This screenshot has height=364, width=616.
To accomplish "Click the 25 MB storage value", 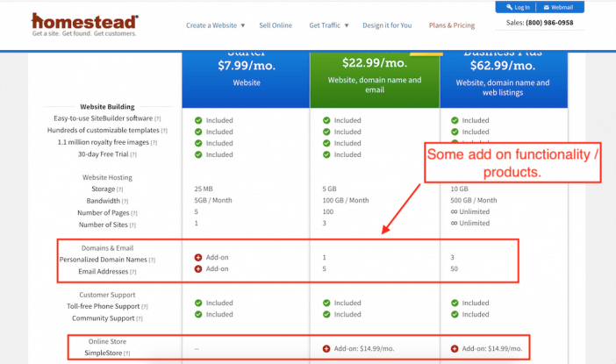I will click(204, 189).
